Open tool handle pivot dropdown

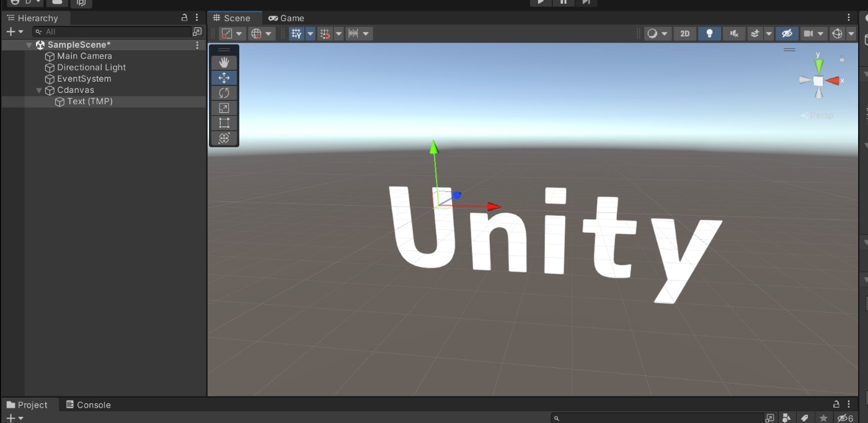[x=232, y=33]
